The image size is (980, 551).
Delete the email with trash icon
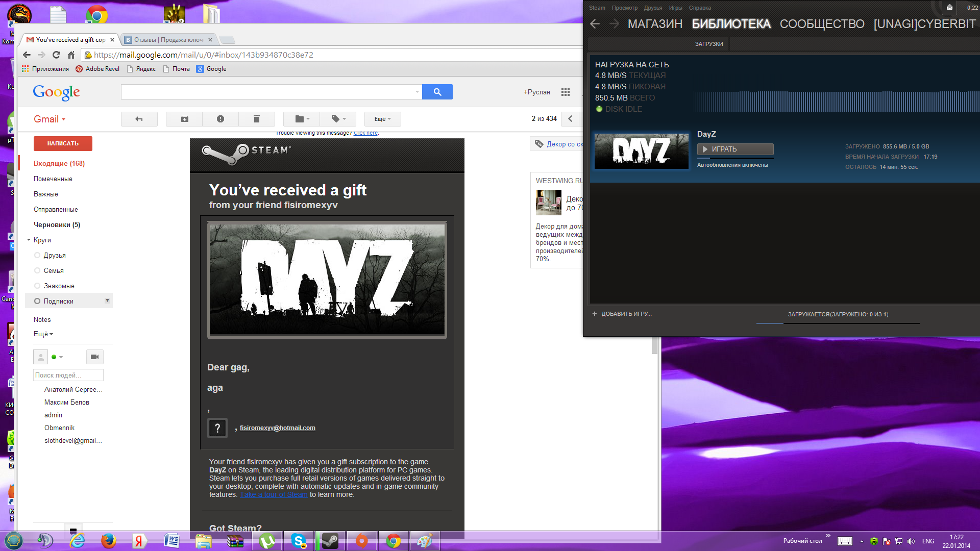[x=257, y=119]
